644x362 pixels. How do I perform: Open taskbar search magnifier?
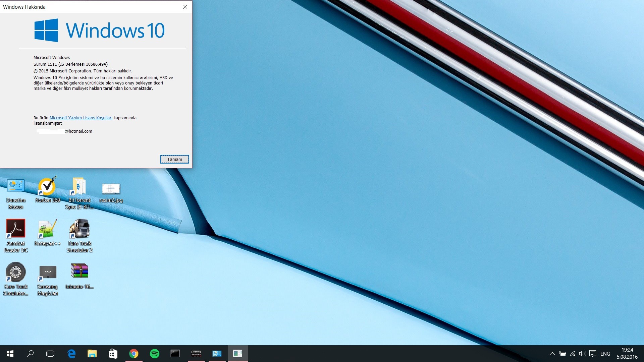[30, 354]
